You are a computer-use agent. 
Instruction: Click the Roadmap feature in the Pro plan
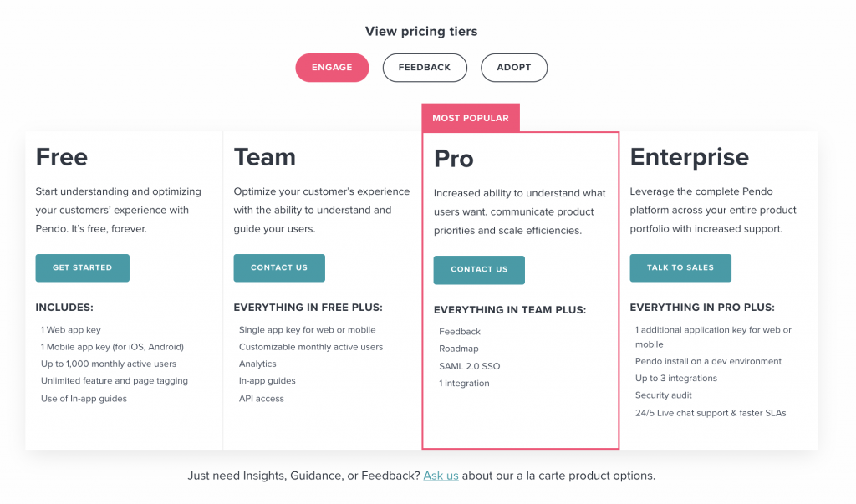(458, 349)
